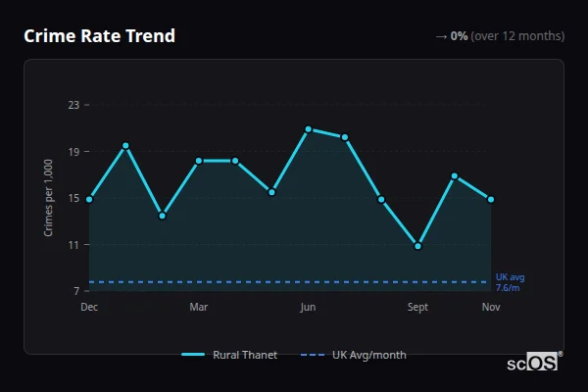The image size is (588, 392).
Task: Select the Jun peak data point
Action: pos(309,129)
